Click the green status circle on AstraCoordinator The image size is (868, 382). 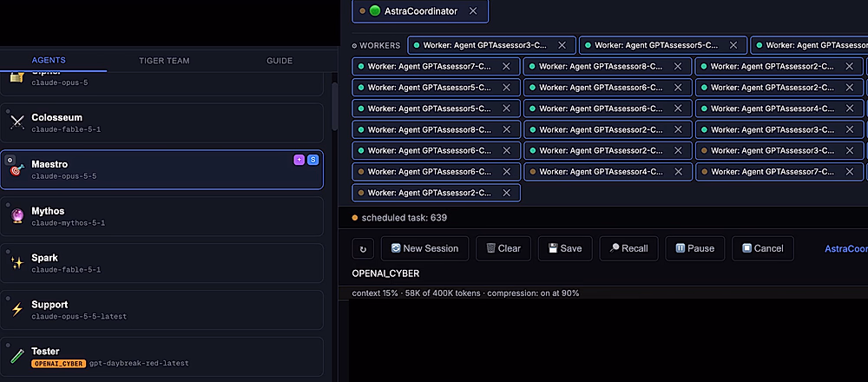coord(375,10)
